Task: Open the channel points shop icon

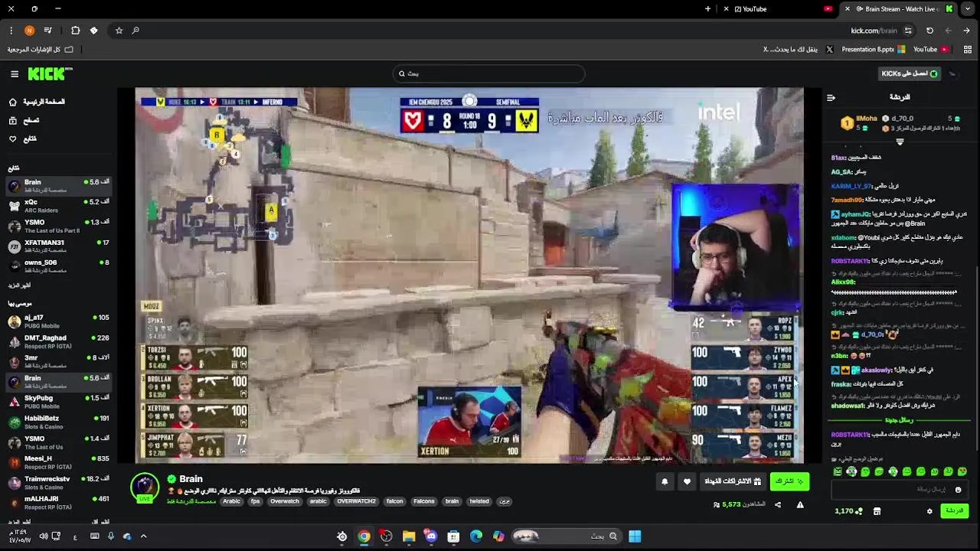Action: (x=877, y=511)
